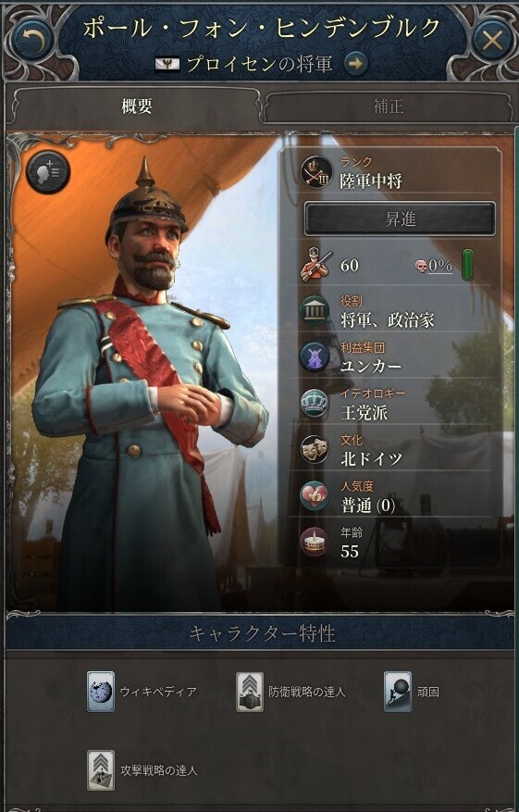This screenshot has height=812, width=519.
Task: Go to Prussia via arrow button
Action: tap(355, 64)
